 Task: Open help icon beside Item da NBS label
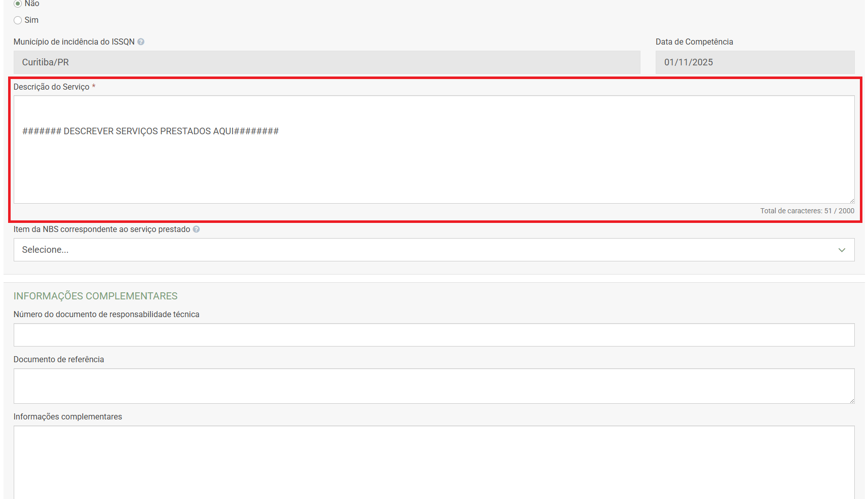point(196,229)
